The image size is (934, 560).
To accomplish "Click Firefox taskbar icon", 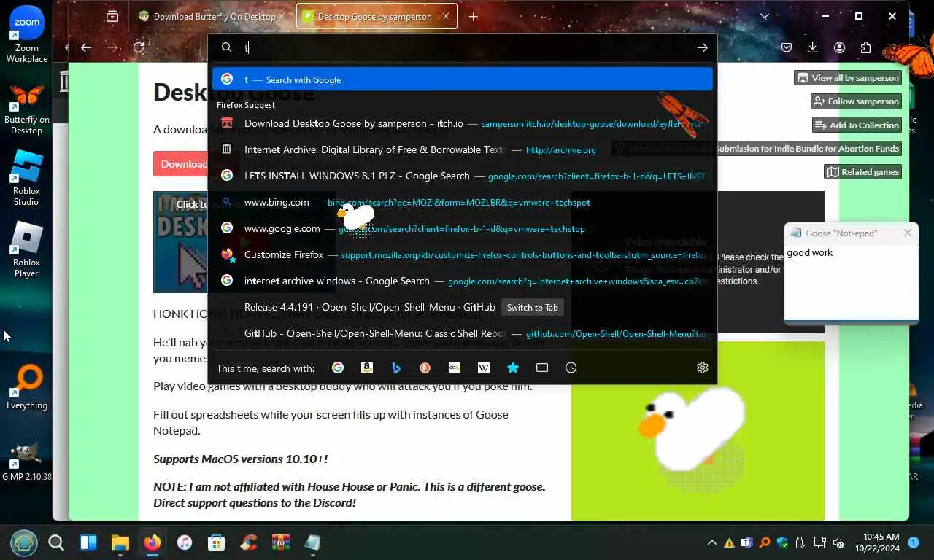I will (x=153, y=542).
